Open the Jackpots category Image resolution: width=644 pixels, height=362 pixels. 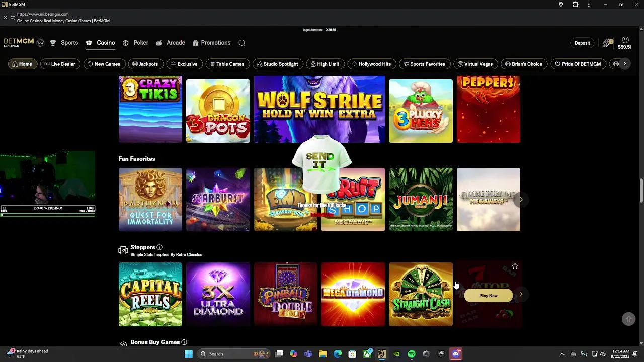pyautogui.click(x=145, y=64)
